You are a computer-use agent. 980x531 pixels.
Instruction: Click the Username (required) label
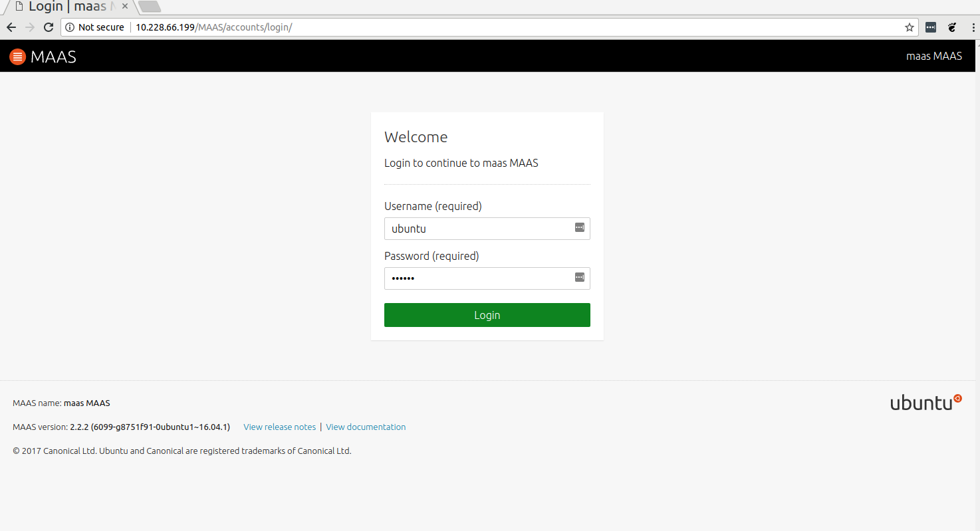pyautogui.click(x=433, y=206)
